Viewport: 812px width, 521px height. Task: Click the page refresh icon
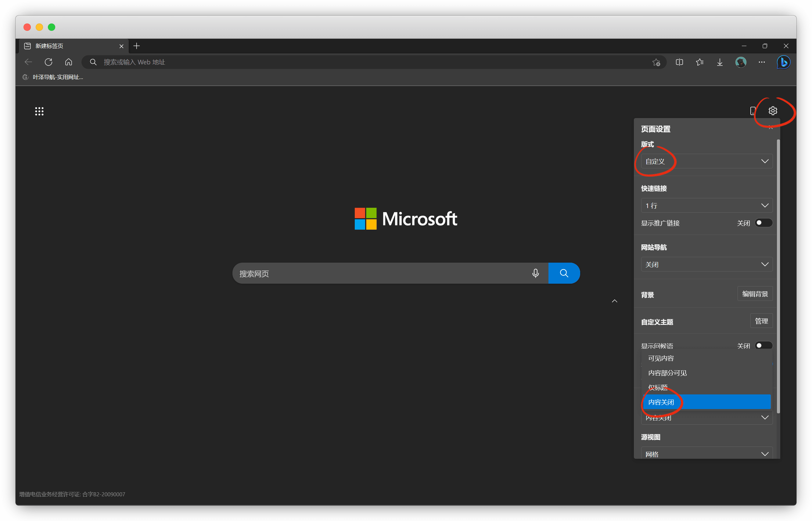[x=49, y=62]
